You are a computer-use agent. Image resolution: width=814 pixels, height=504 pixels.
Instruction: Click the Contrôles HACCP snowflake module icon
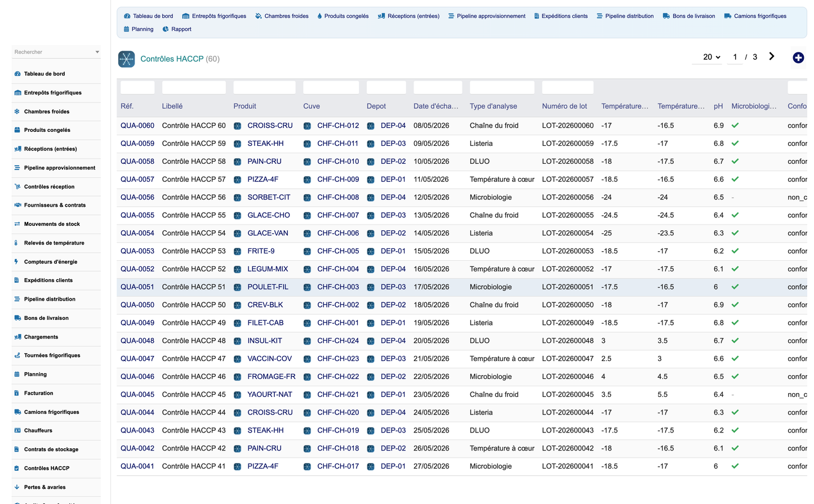click(x=127, y=59)
